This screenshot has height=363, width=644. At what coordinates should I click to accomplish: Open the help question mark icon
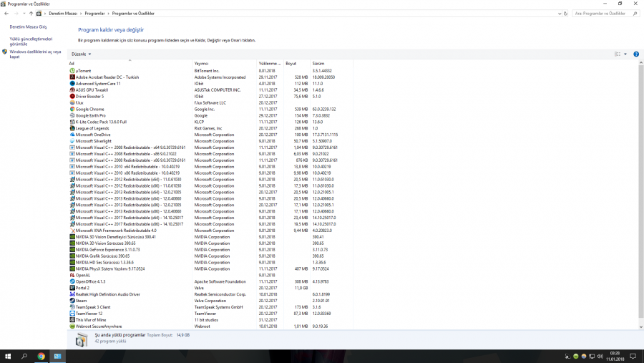pos(636,54)
